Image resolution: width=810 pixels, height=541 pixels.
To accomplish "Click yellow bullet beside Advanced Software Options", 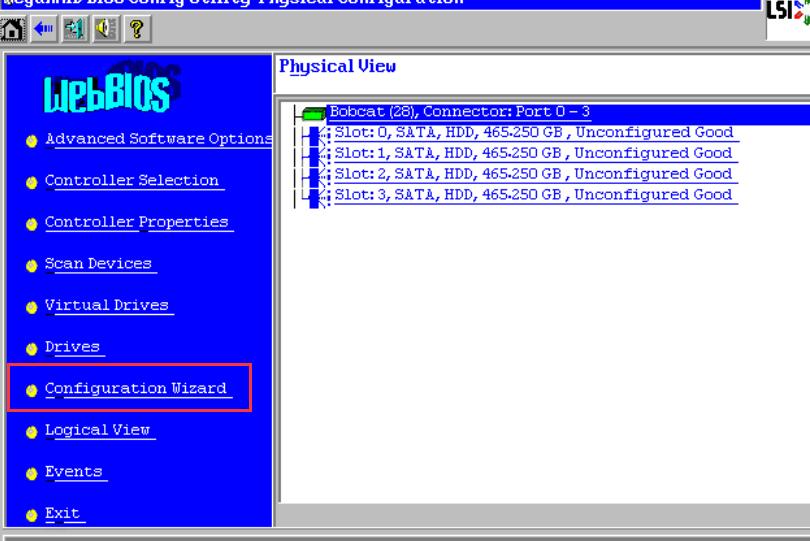I will [x=32, y=141].
